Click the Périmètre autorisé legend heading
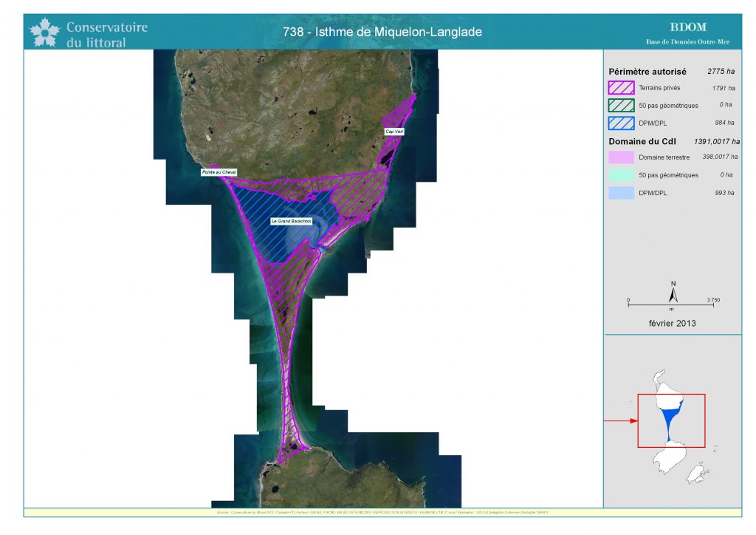 coord(647,72)
